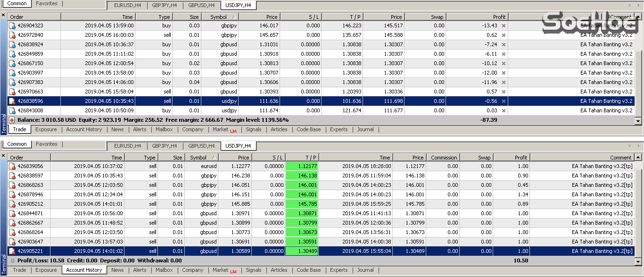Screen dimensions: 644x277
Task: Click the green 1.12177 take profit cell
Action: [x=302, y=166]
